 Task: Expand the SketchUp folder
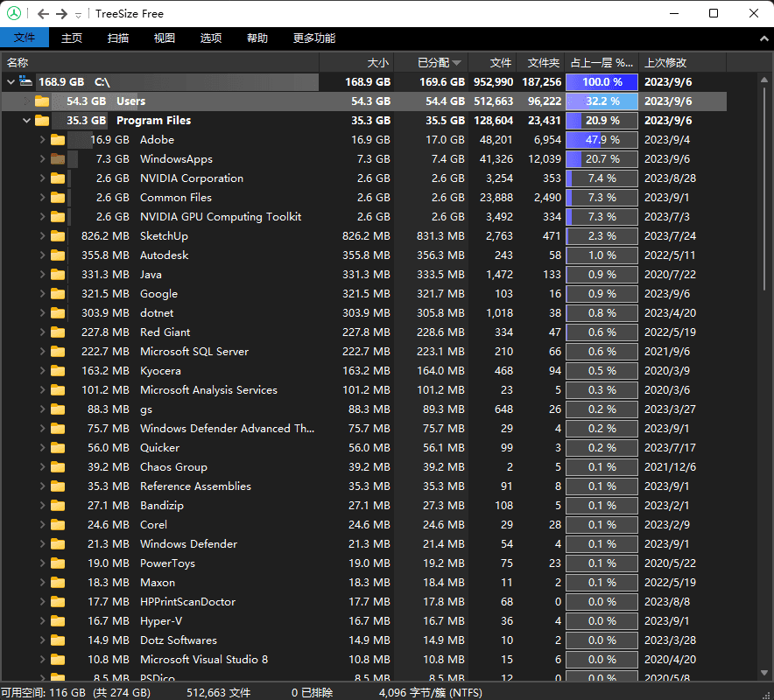(x=42, y=235)
